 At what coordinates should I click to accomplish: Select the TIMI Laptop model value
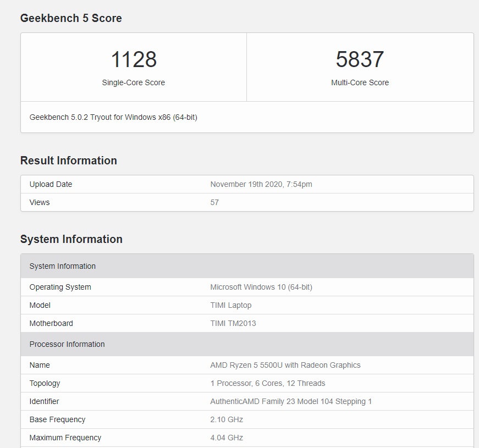coord(231,305)
